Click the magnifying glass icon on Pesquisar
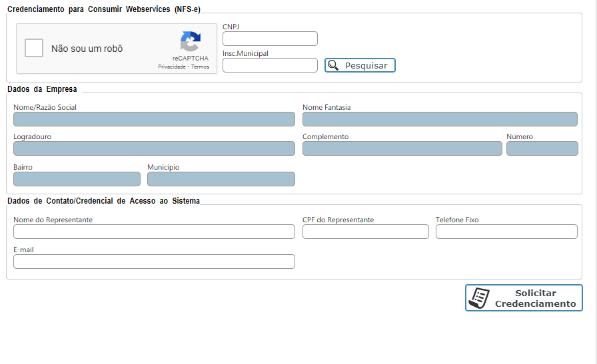The width and height of the screenshot is (597, 364). click(x=333, y=65)
